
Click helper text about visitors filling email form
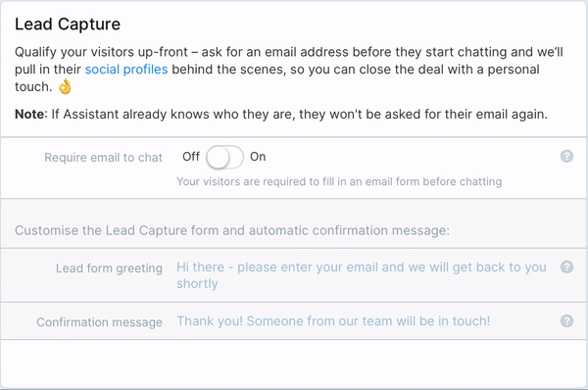[x=339, y=181]
